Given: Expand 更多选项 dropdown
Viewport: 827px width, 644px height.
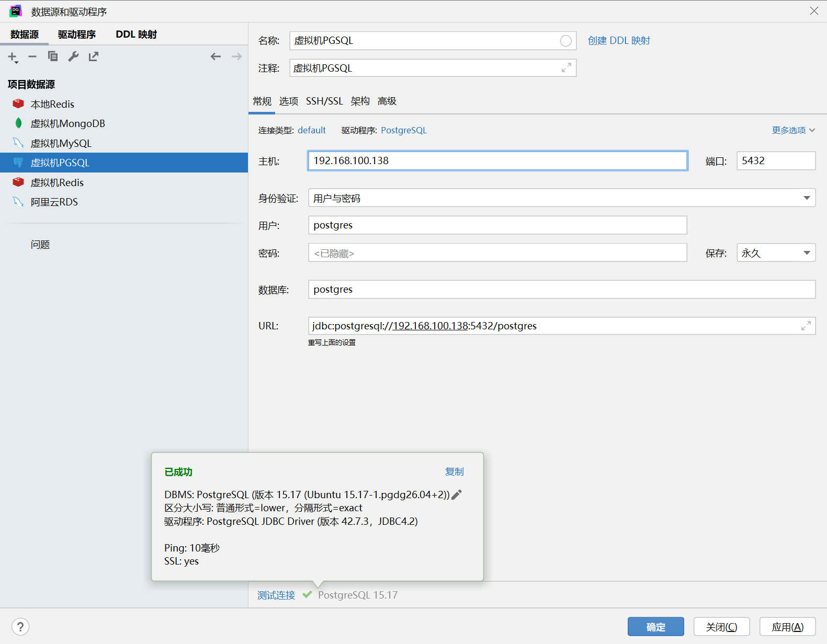Looking at the screenshot, I should click(794, 130).
